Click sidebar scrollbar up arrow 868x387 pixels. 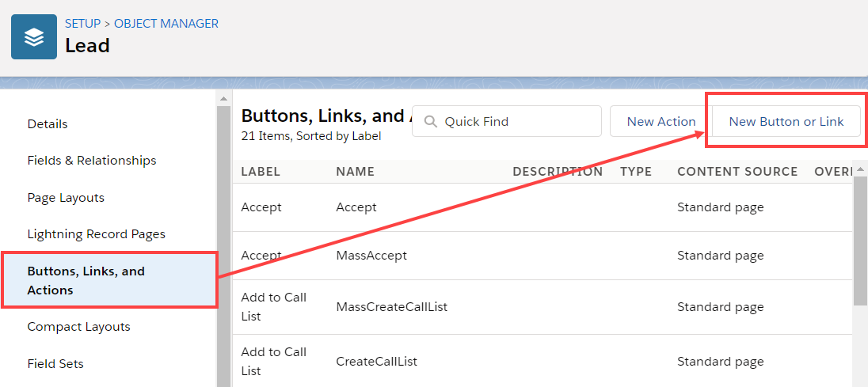tap(223, 98)
